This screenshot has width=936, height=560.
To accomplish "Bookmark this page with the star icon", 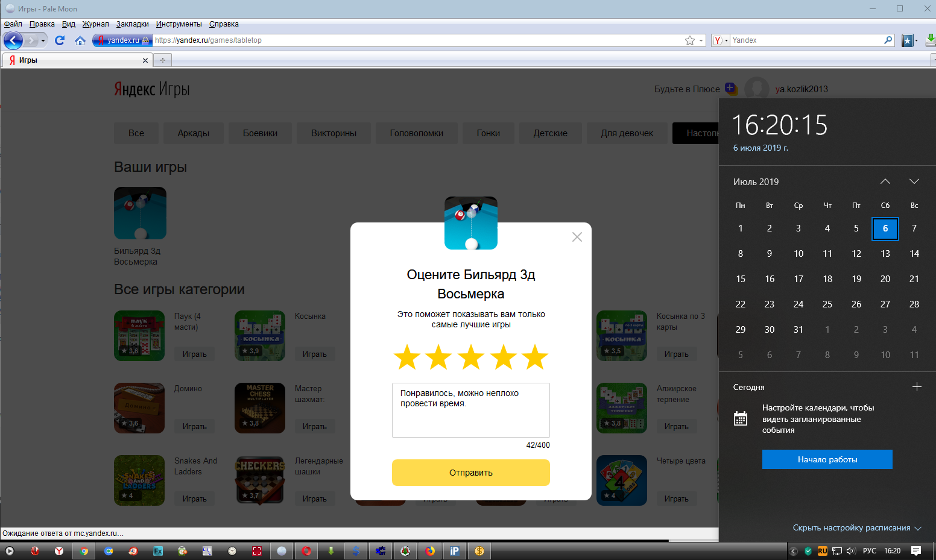I will click(690, 40).
